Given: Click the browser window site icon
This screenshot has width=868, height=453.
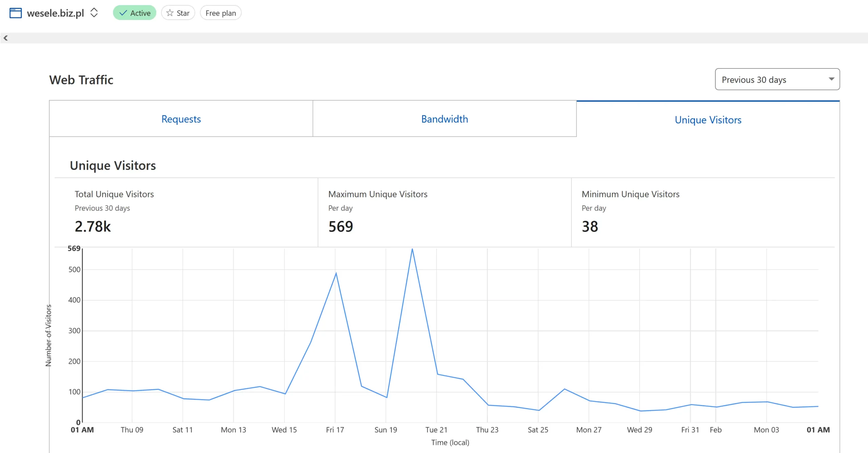Looking at the screenshot, I should [x=15, y=13].
